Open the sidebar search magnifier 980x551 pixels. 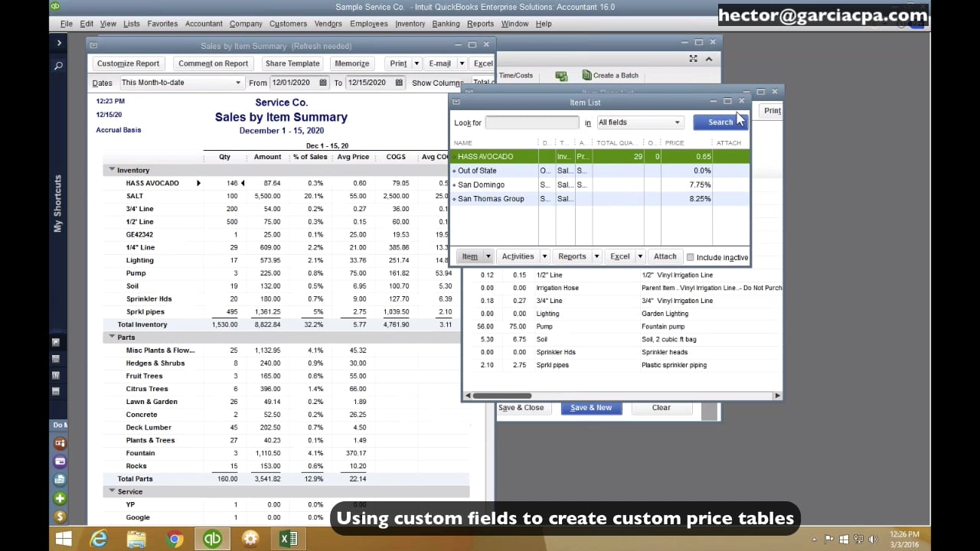[x=58, y=67]
